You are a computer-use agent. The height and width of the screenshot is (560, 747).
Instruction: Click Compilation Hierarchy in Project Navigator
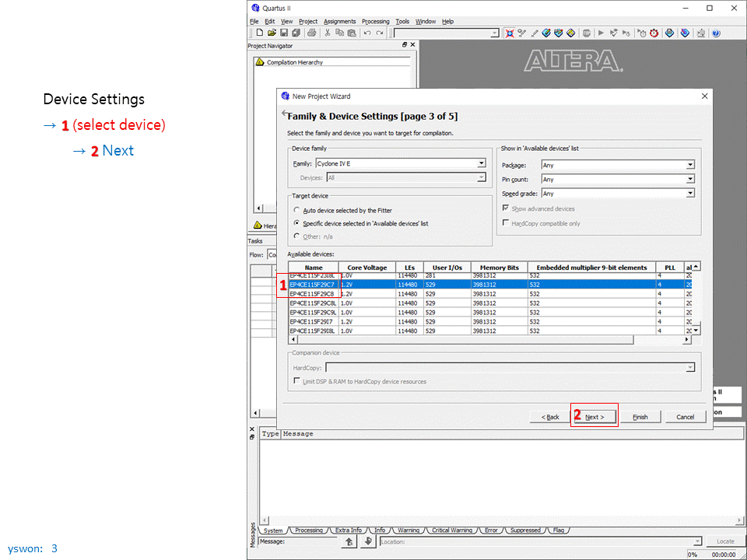[295, 62]
